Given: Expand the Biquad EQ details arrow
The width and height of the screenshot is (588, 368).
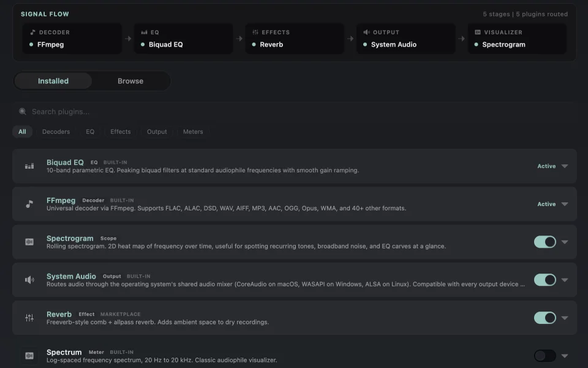Looking at the screenshot, I should coord(564,166).
